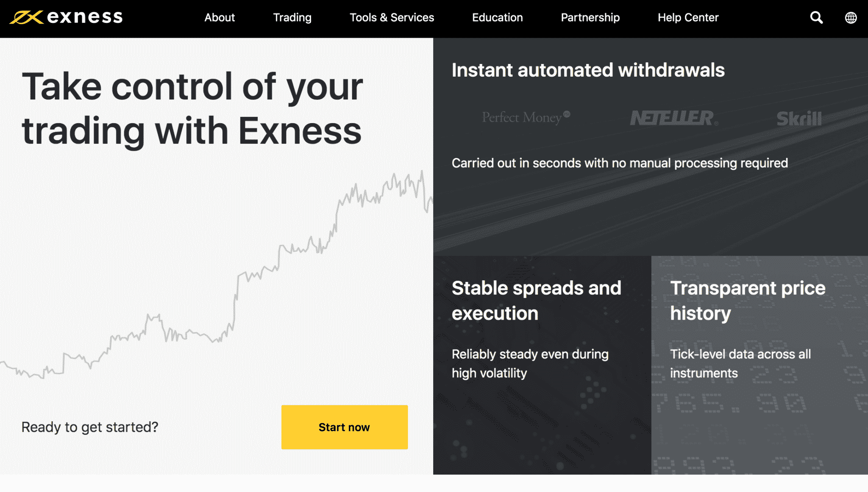Click the Start now button

pyautogui.click(x=345, y=427)
